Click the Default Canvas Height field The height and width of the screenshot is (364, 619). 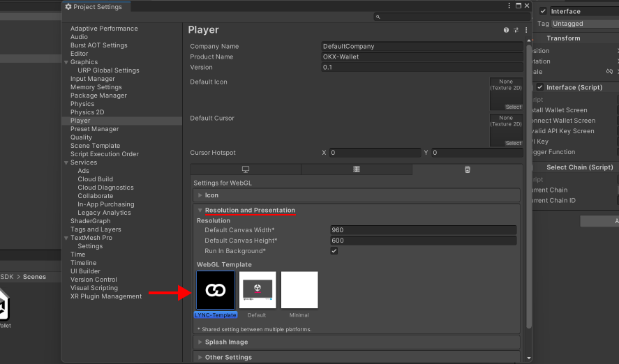coord(423,241)
